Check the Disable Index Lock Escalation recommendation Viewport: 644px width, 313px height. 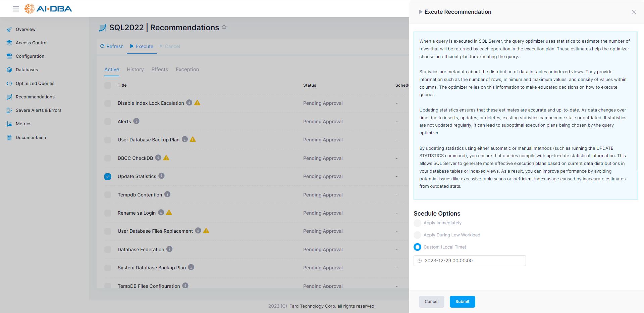107,103
